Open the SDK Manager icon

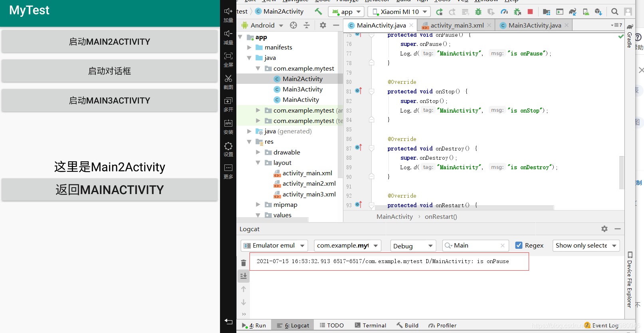[x=598, y=12]
